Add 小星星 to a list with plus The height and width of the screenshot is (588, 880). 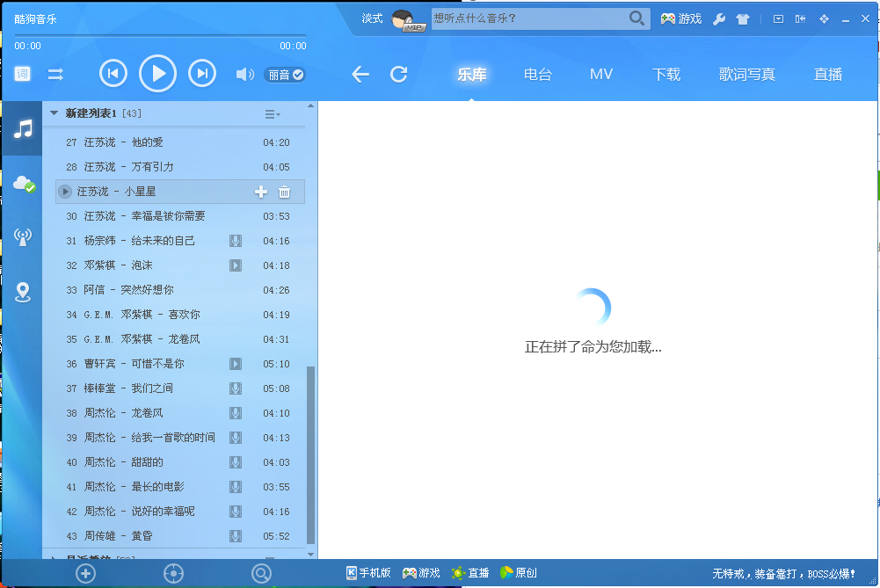[x=261, y=192]
